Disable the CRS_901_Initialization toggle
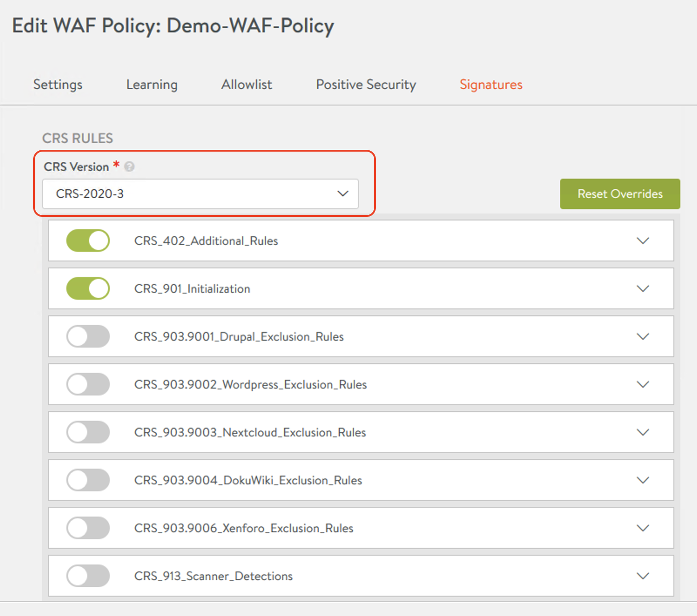This screenshot has height=616, width=697. (88, 288)
